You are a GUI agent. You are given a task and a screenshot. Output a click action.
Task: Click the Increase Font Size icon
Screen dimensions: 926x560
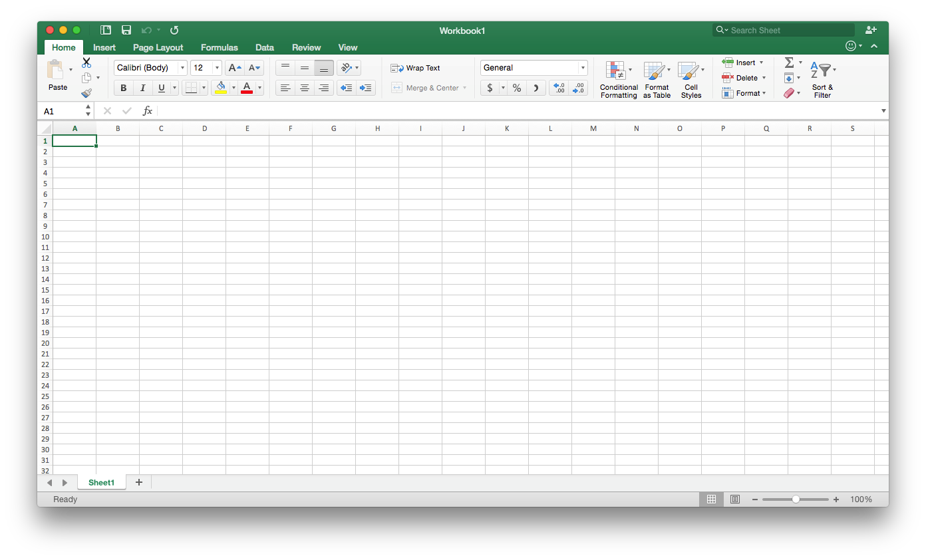coord(234,68)
